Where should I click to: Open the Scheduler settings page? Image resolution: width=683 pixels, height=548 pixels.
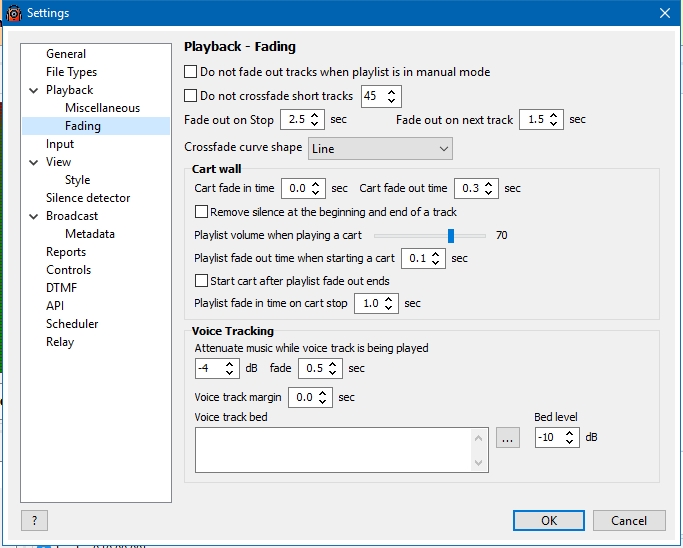coord(72,324)
